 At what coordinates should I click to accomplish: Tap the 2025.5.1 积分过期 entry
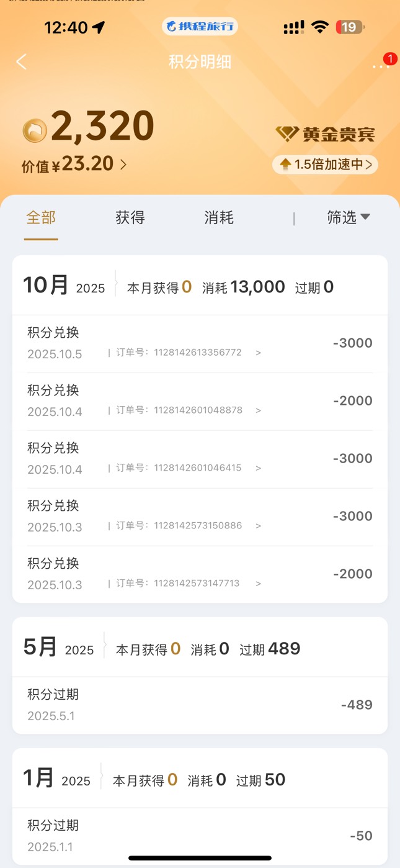point(200,705)
